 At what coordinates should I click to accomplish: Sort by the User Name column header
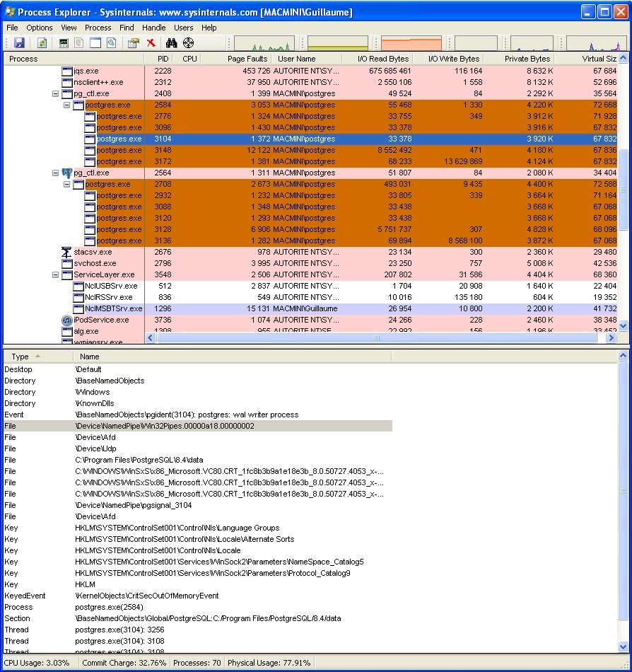coord(307,59)
